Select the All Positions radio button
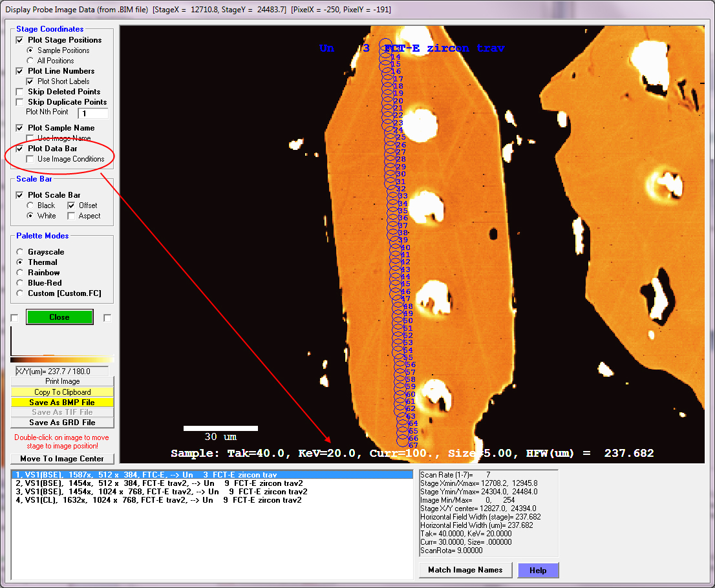Viewport: 715px width, 588px height. pyautogui.click(x=30, y=61)
